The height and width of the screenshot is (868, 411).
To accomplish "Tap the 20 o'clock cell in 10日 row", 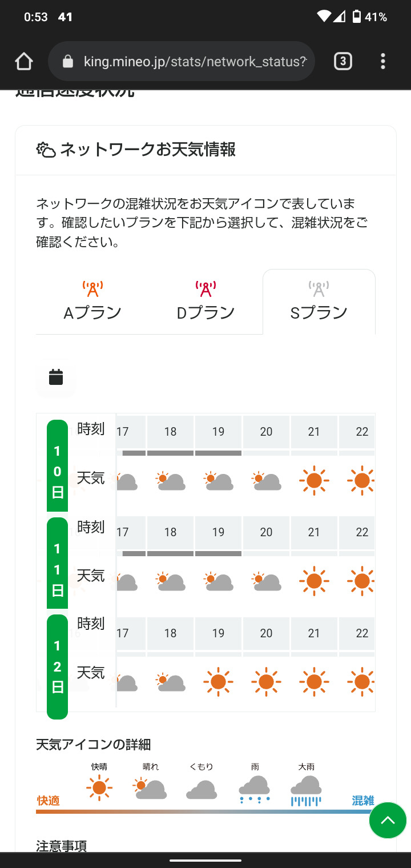I will [266, 432].
